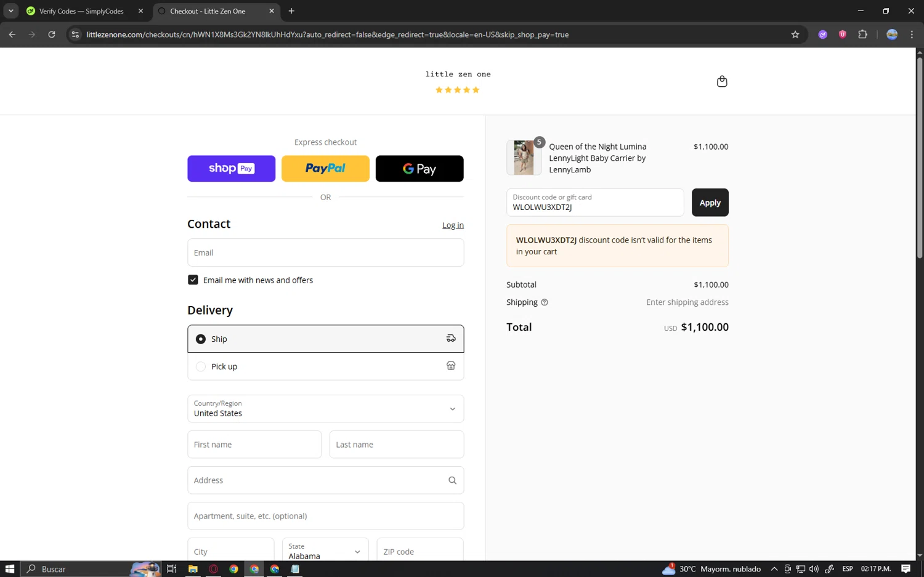View site information icon in address bar
This screenshot has height=577, width=924.
pyautogui.click(x=75, y=34)
